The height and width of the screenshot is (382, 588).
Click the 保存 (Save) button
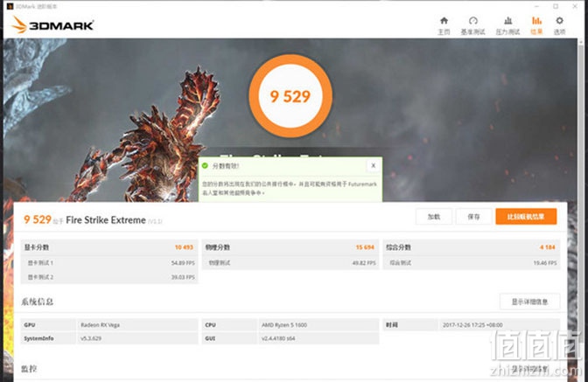click(x=473, y=217)
